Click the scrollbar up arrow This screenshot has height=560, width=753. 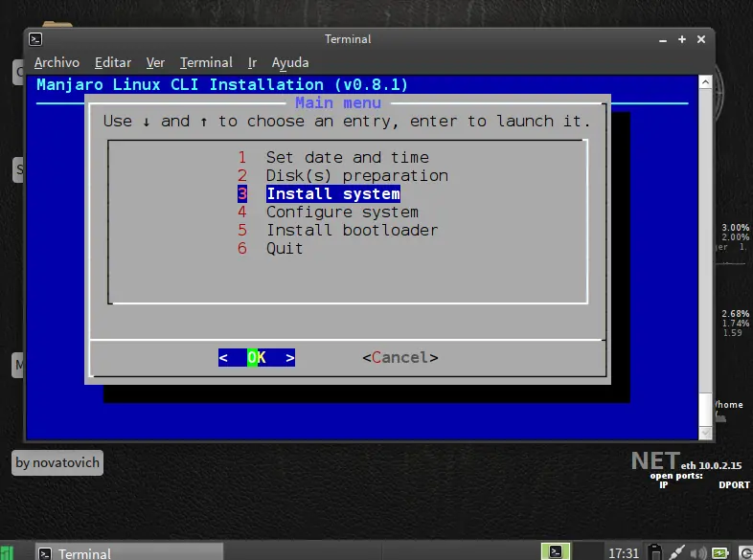[705, 82]
